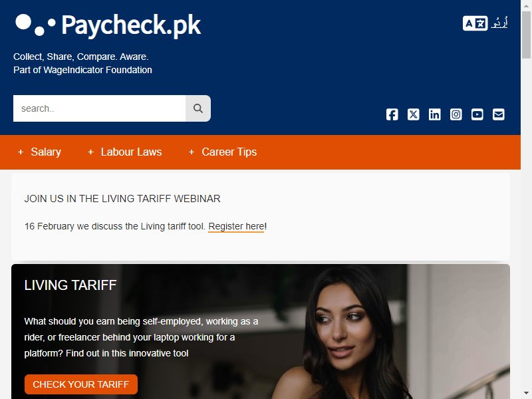Click the language translate icon
Image resolution: width=532 pixels, height=399 pixels.
pos(475,23)
